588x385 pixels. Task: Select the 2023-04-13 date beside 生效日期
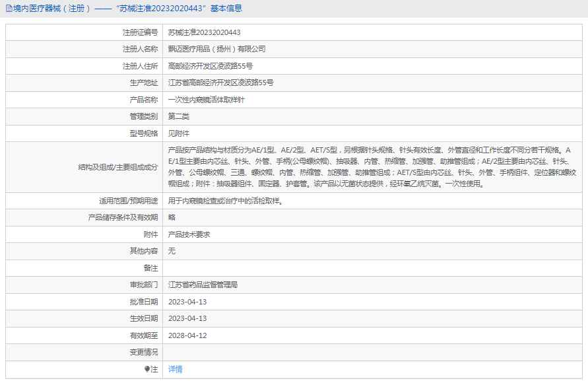(187, 318)
